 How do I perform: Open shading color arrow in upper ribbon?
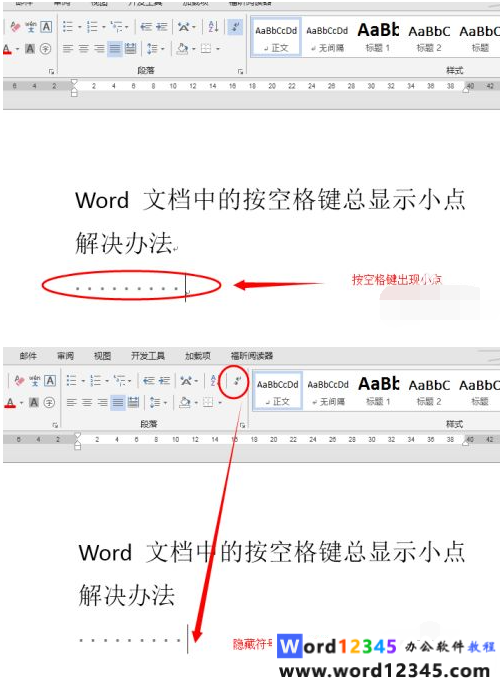(x=193, y=48)
